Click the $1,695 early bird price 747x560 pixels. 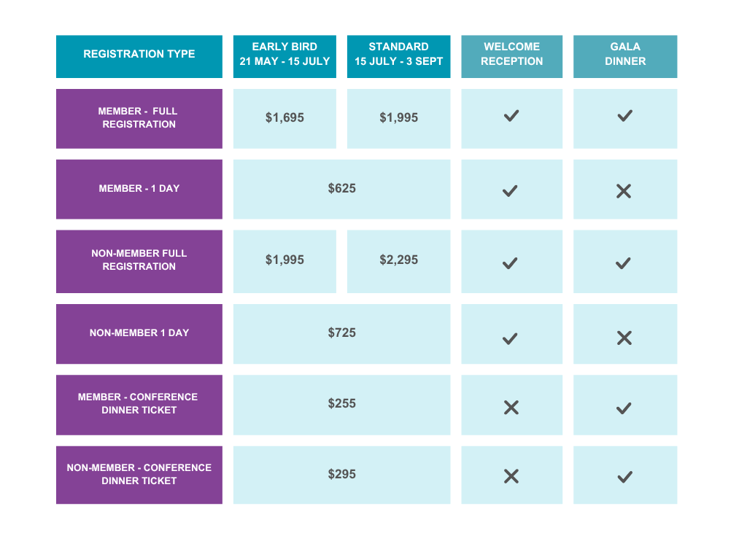pyautogui.click(x=285, y=117)
